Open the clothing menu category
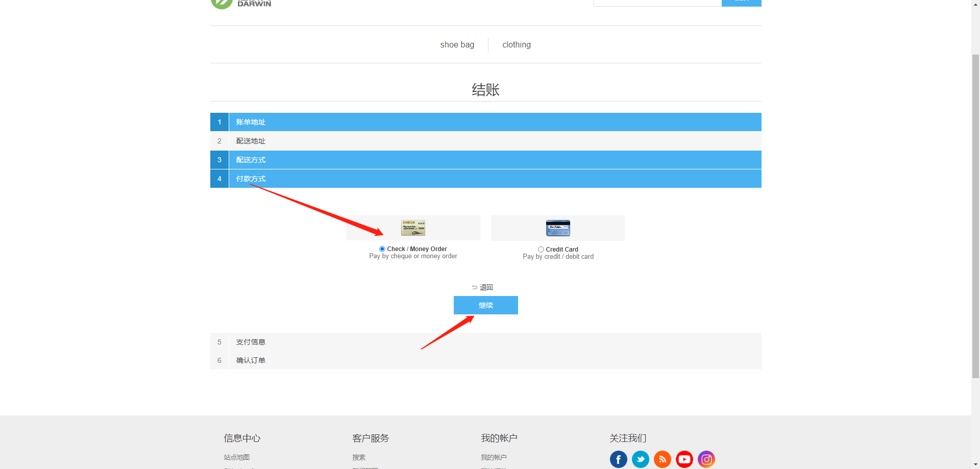980x469 pixels. point(516,45)
